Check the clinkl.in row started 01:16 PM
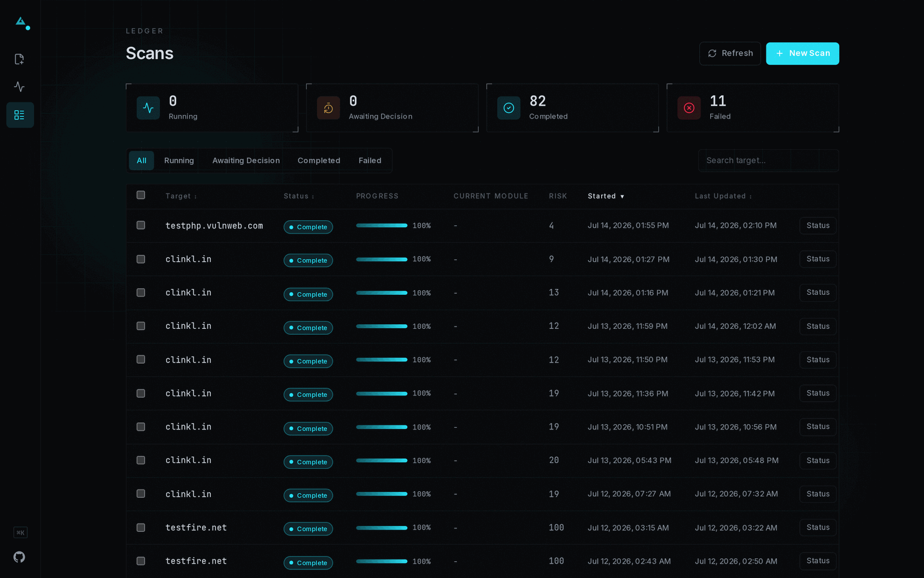This screenshot has height=578, width=924. (141, 292)
